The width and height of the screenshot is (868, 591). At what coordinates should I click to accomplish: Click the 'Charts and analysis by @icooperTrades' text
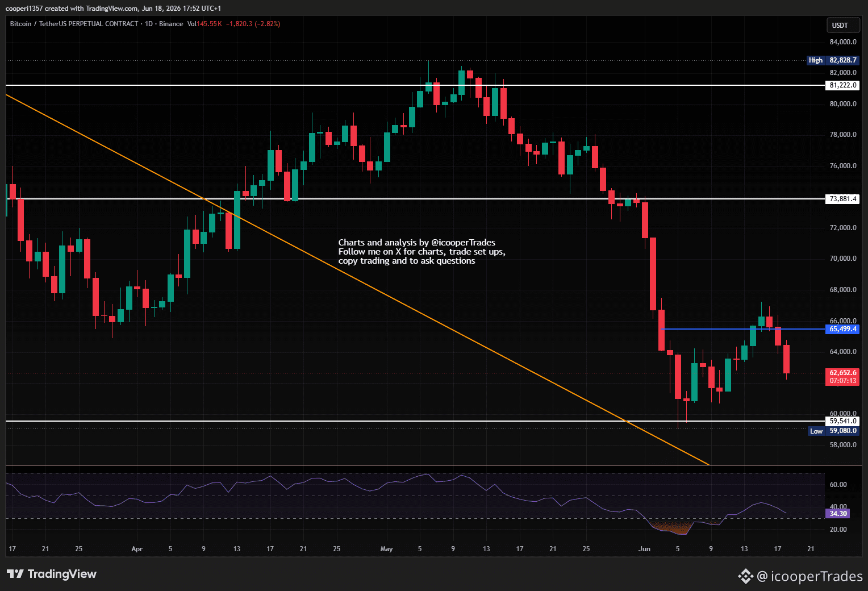[417, 243]
